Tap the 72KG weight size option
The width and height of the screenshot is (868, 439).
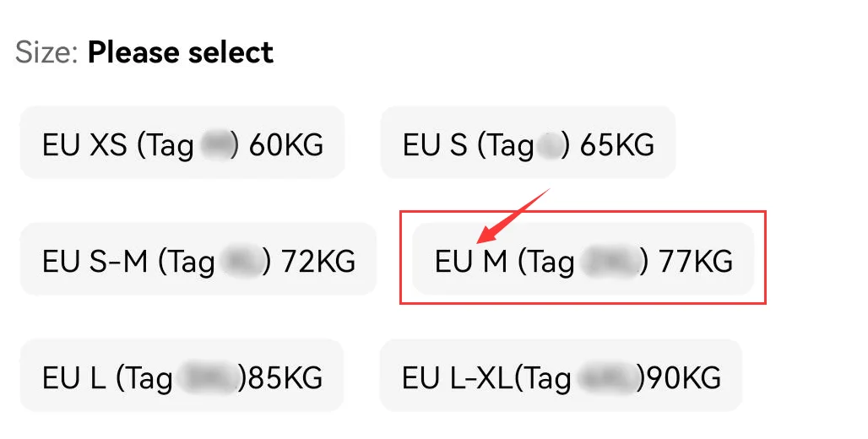click(x=198, y=260)
